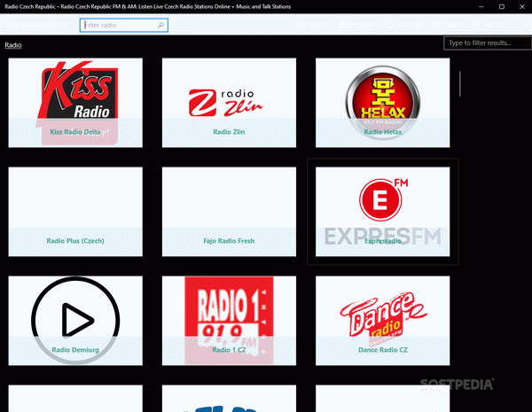Image resolution: width=532 pixels, height=412 pixels.
Task: Open the Radio 1 CZ station tile
Action: pos(229,321)
